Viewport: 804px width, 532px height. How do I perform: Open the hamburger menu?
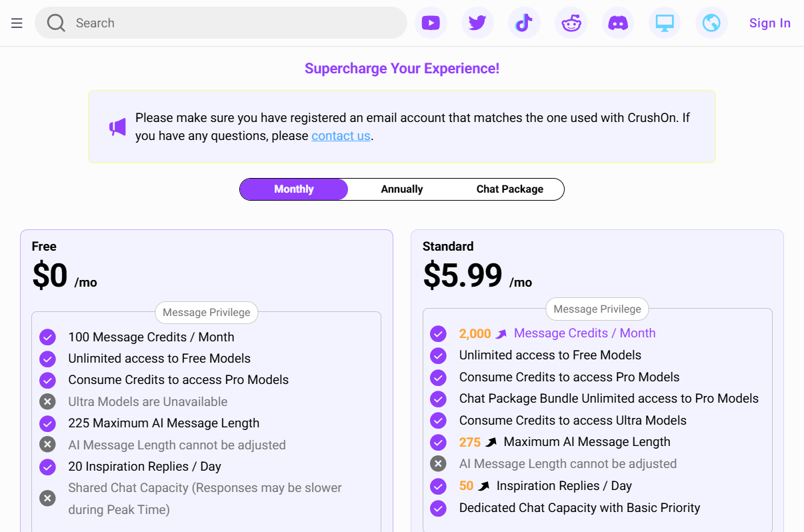(x=17, y=23)
